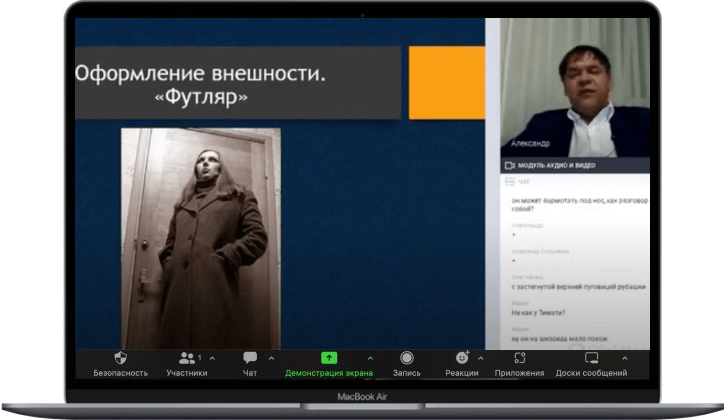The image size is (724, 420).
Task: Select the Модуль аудио и видео panel header
Action: coord(560,165)
